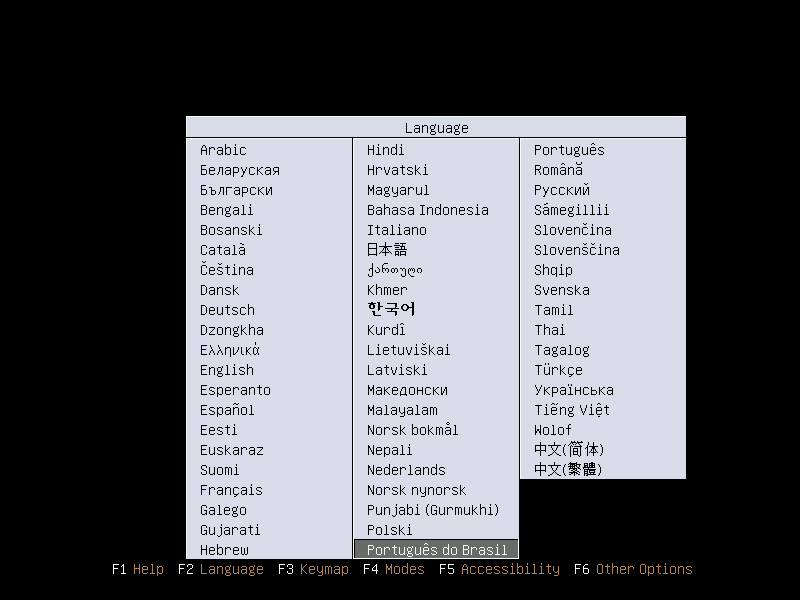This screenshot has height=600, width=800.
Task: Pick Ελληνικά language
Action: pyautogui.click(x=230, y=350)
